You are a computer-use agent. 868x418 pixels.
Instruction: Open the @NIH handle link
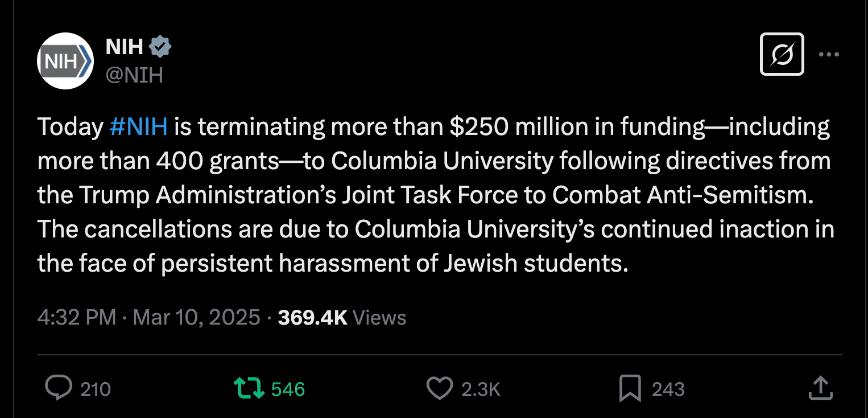134,75
